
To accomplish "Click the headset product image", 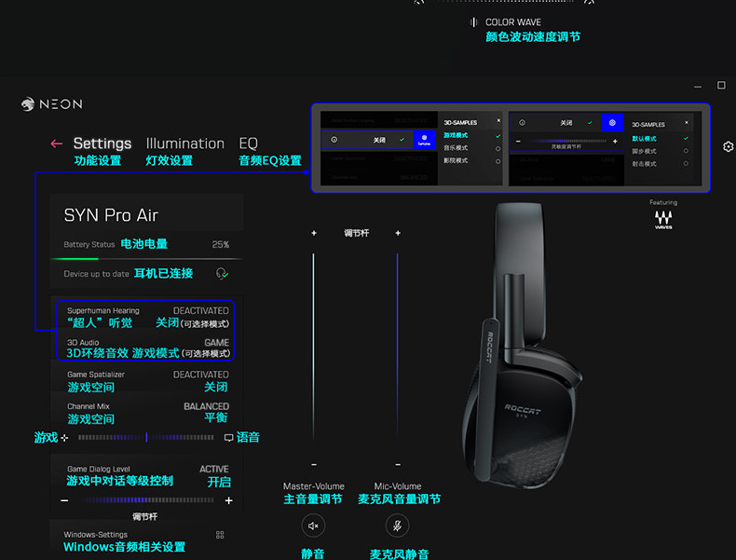I will pos(521,345).
